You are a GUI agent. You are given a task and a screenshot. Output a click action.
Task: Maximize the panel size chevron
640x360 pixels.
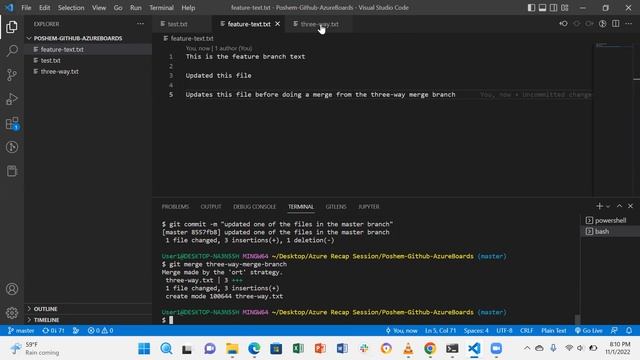619,206
